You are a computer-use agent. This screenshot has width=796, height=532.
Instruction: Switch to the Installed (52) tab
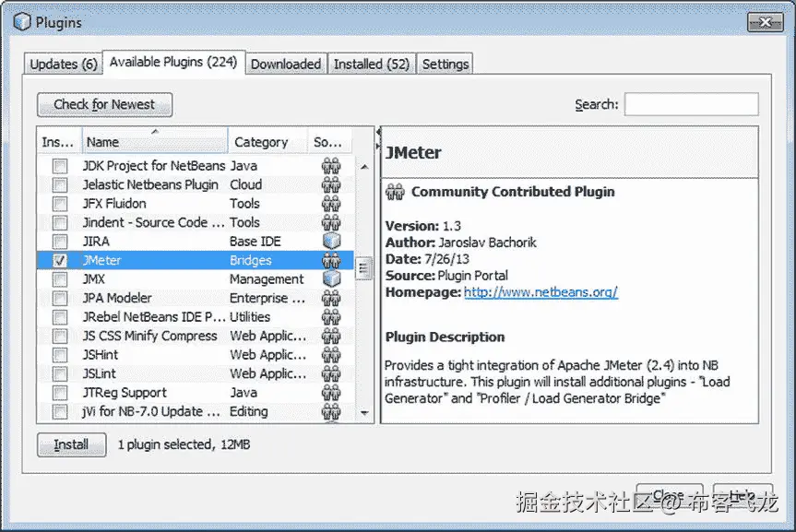click(x=371, y=64)
